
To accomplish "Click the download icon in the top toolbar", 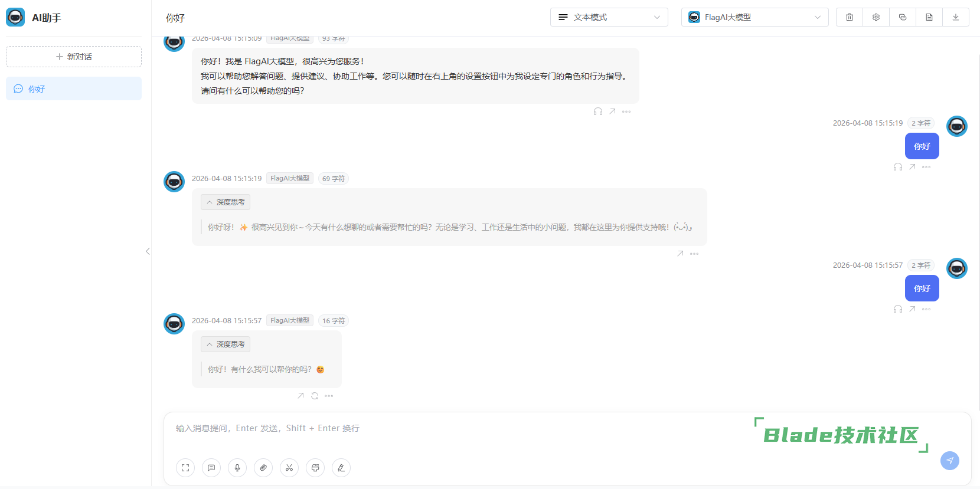I will (956, 17).
